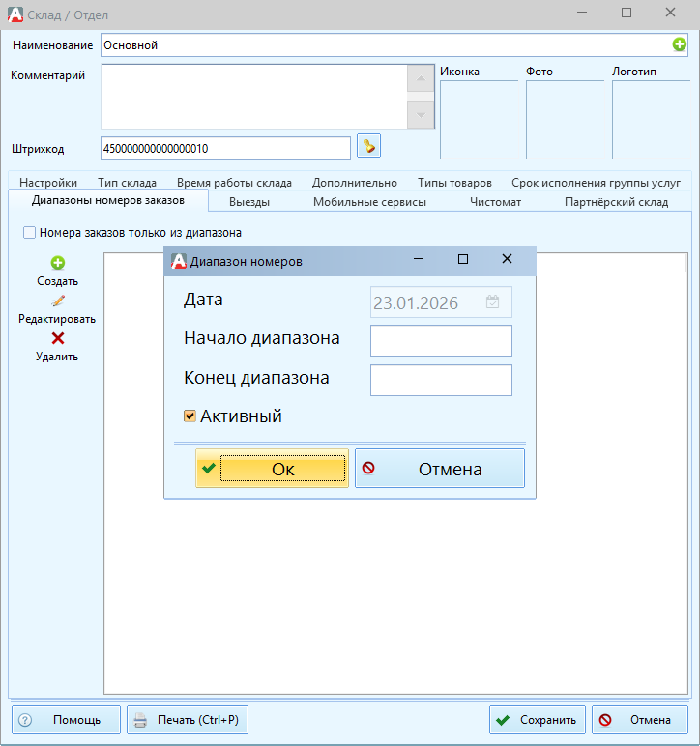
Task: Open Срок исполнения группы услуг tab
Action: pos(596,183)
